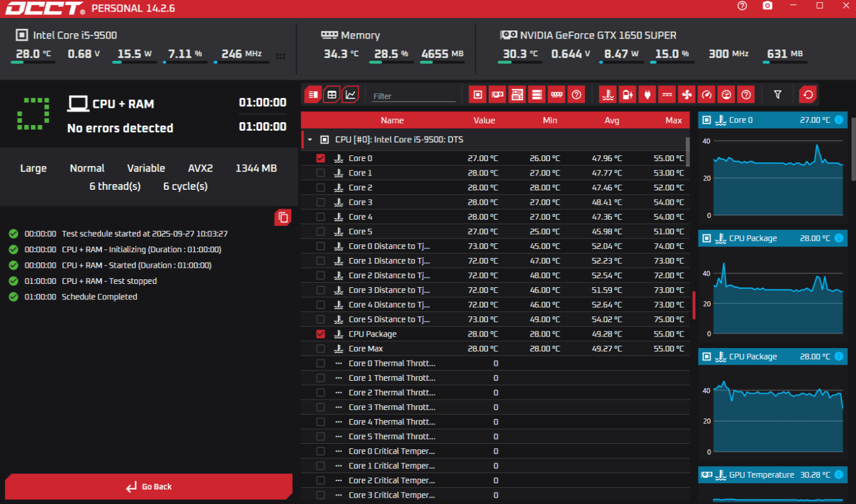Check the Core Max checkbox
The image size is (856, 504).
321,349
